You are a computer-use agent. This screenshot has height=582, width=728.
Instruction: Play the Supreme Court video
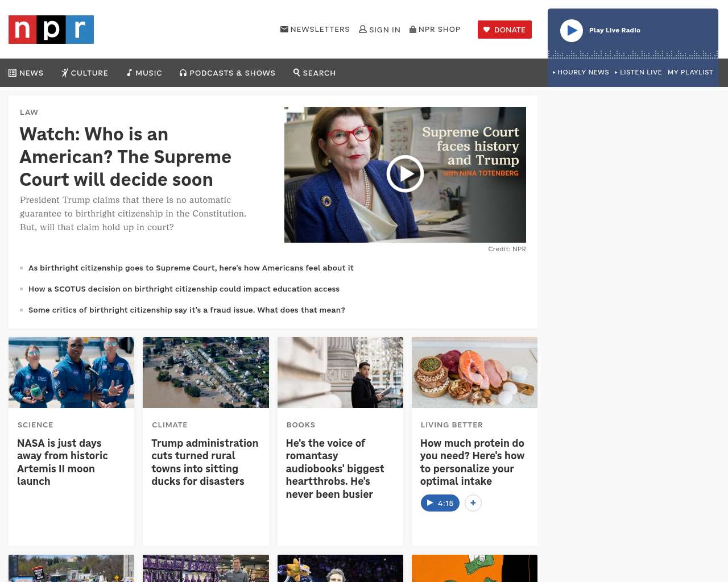[x=405, y=174]
